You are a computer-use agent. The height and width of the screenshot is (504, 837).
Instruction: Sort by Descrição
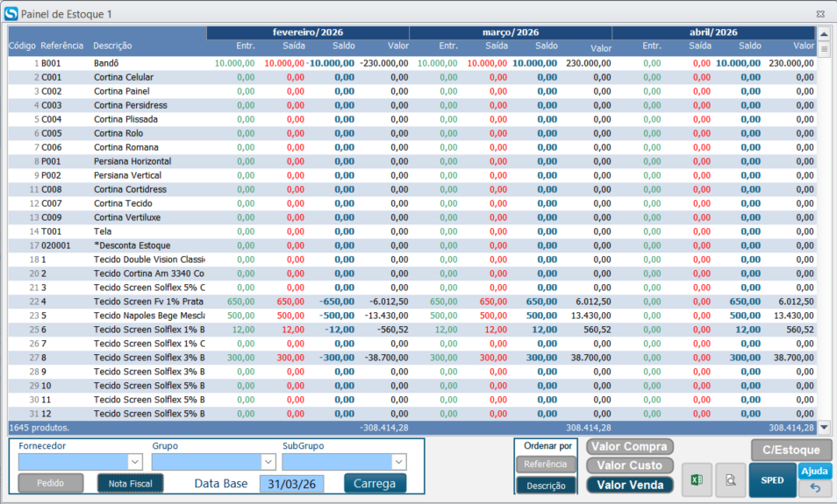(545, 486)
